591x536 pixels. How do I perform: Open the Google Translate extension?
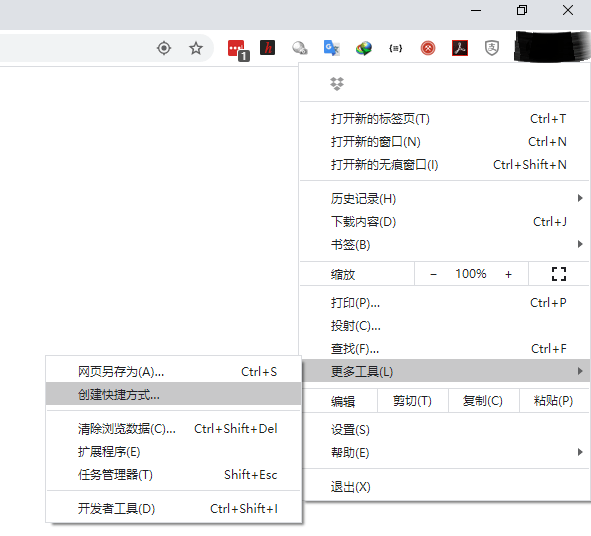click(332, 48)
